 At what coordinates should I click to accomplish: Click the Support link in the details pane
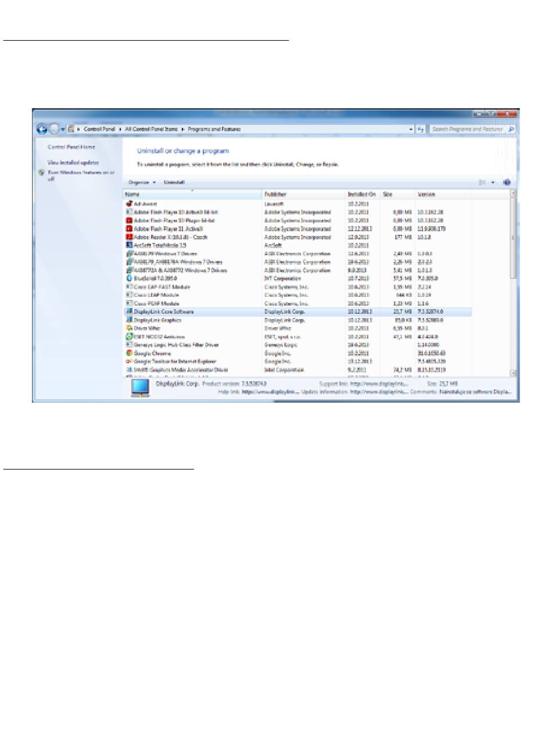coord(379,384)
